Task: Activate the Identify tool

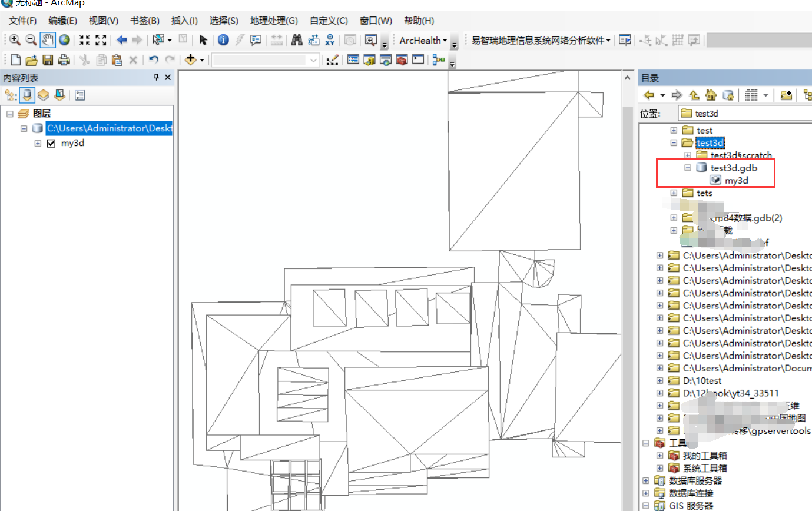Action: [x=223, y=40]
